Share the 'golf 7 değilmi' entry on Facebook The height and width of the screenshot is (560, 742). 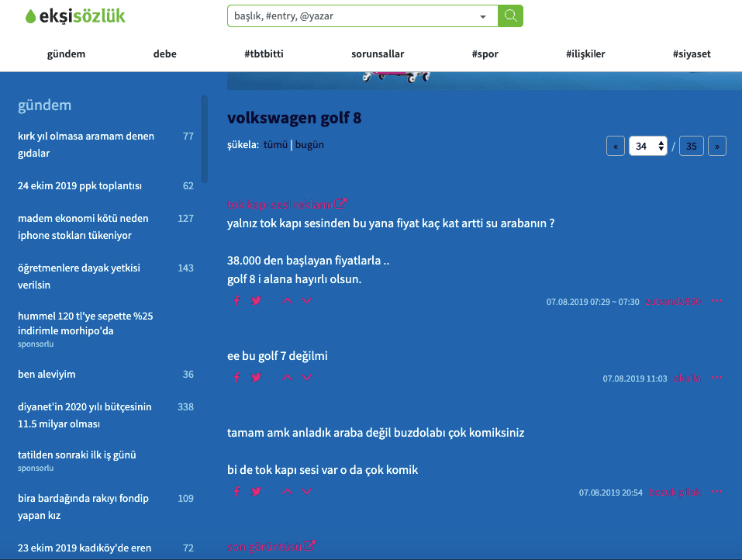[x=237, y=378]
